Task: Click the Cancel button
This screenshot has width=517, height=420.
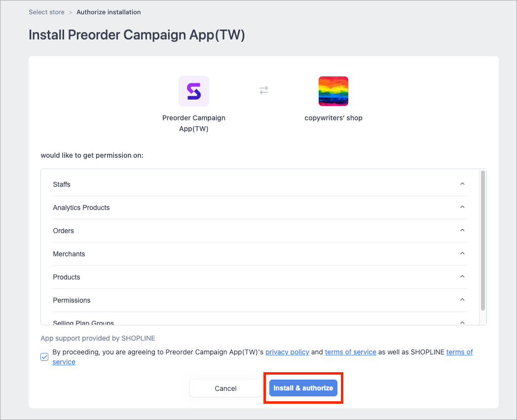Action: tap(225, 388)
